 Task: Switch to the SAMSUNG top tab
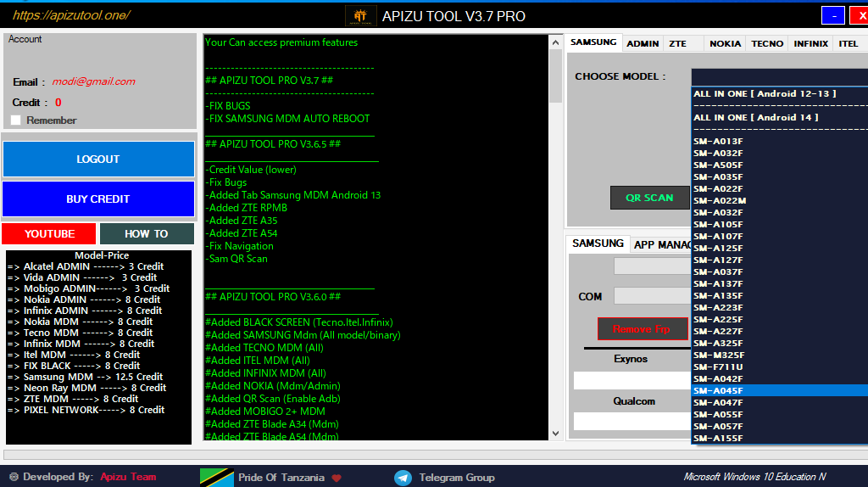tap(593, 42)
